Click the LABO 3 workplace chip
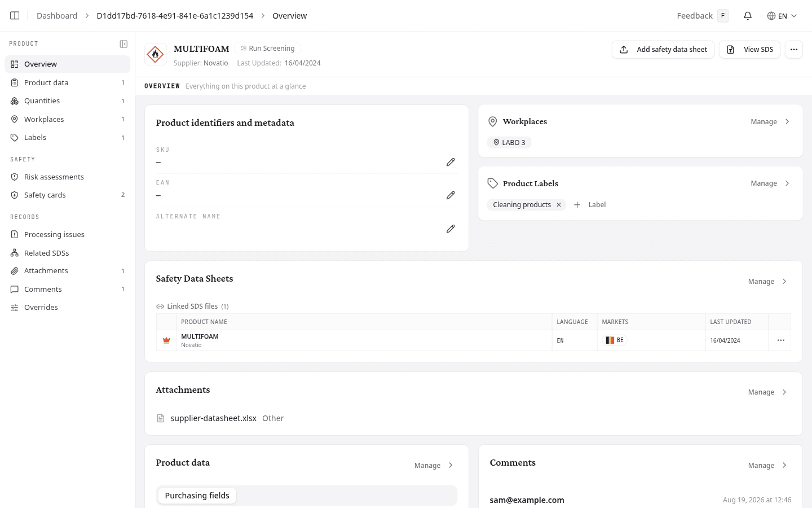Screen dimensions: 812x508 (x=509, y=143)
